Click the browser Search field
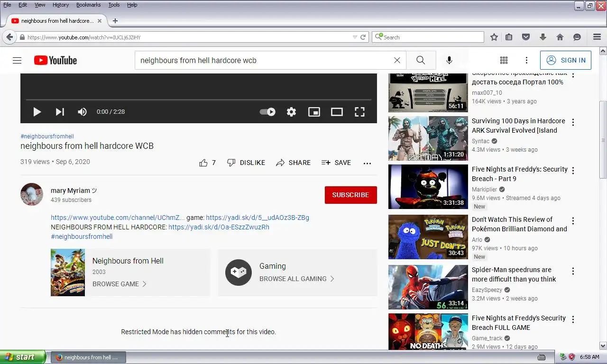 pyautogui.click(x=428, y=37)
